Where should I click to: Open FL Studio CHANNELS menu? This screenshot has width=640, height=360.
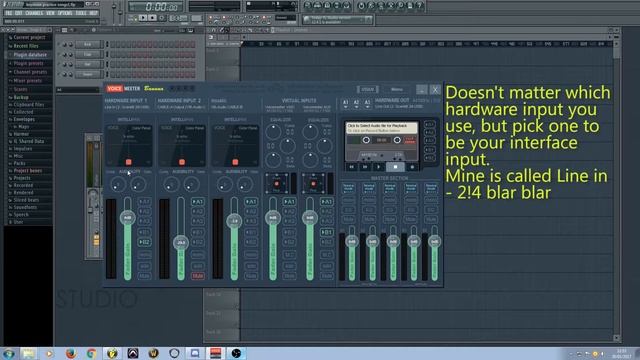(x=34, y=13)
